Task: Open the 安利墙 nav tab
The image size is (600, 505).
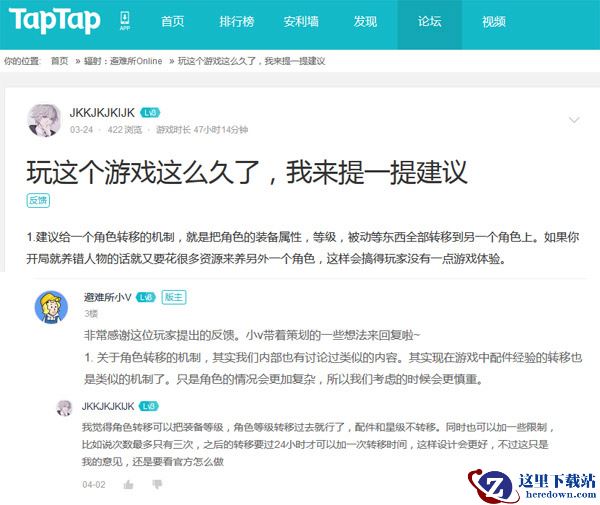Action: (301, 21)
